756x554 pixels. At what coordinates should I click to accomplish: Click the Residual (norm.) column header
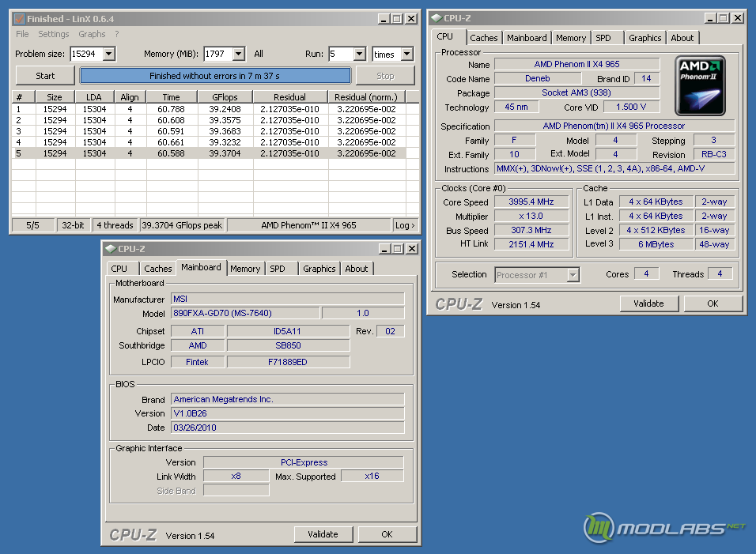[366, 97]
